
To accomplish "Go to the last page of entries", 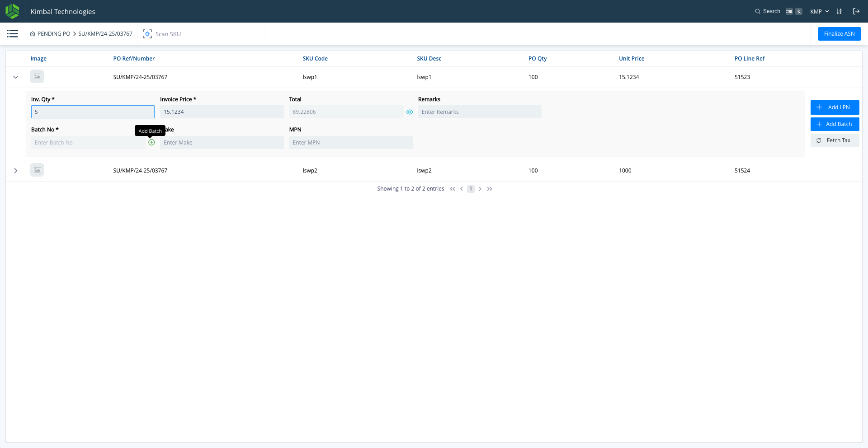I will tap(490, 189).
